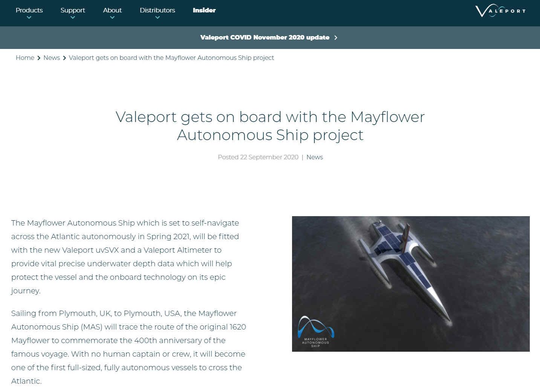Click the paragraph beginning 'Sailing from Plymouth, UK'

pos(128,347)
